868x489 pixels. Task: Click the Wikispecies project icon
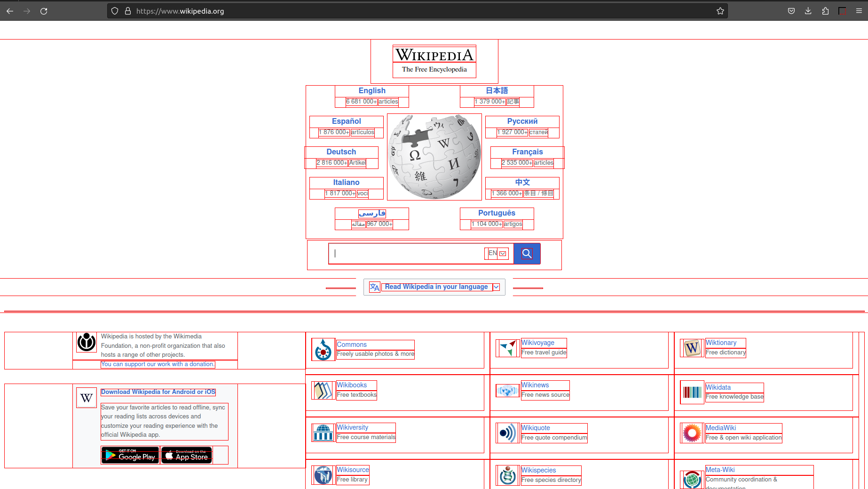coord(508,475)
